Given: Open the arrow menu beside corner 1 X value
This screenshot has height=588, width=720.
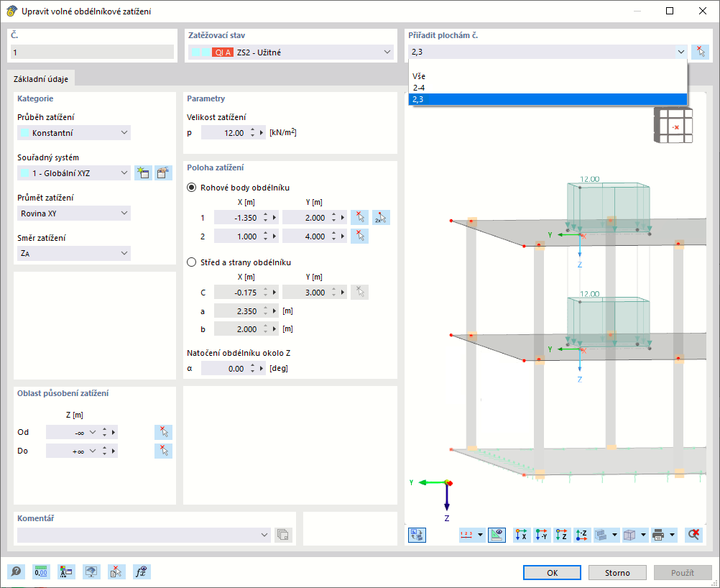Looking at the screenshot, I should click(274, 218).
